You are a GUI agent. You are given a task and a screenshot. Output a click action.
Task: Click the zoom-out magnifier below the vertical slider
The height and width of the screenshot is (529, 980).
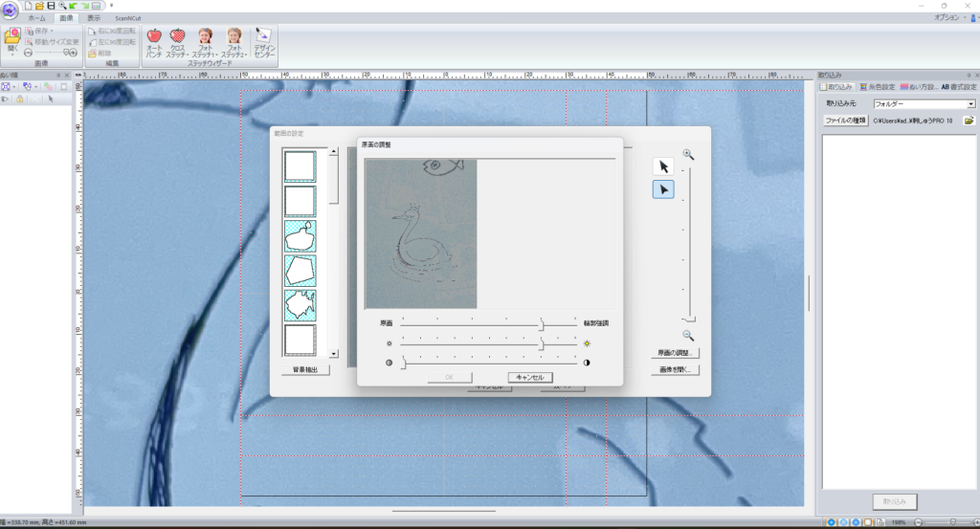tap(688, 335)
